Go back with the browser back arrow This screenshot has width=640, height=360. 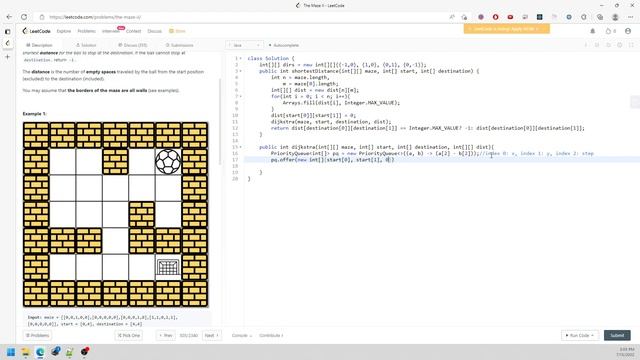click(9, 17)
